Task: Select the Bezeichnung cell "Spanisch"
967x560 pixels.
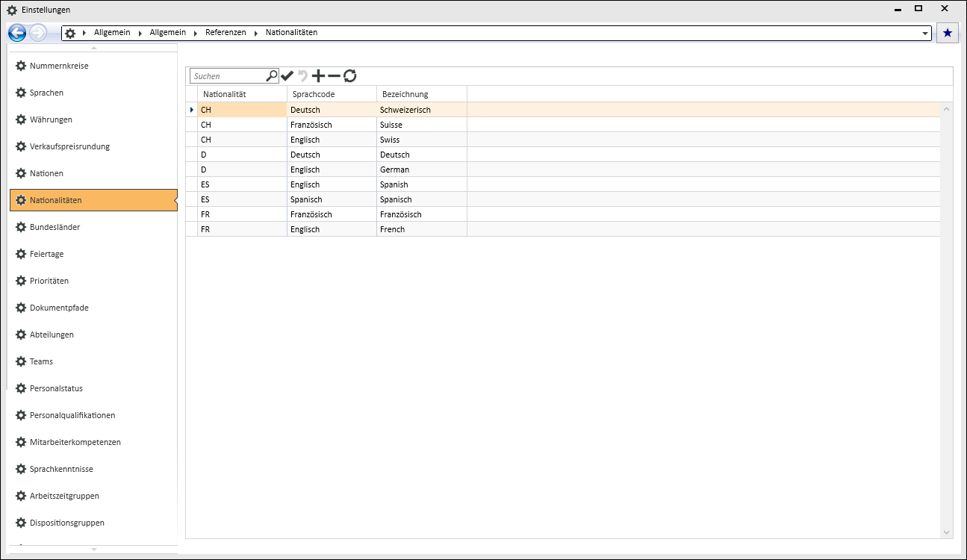Action: click(422, 199)
